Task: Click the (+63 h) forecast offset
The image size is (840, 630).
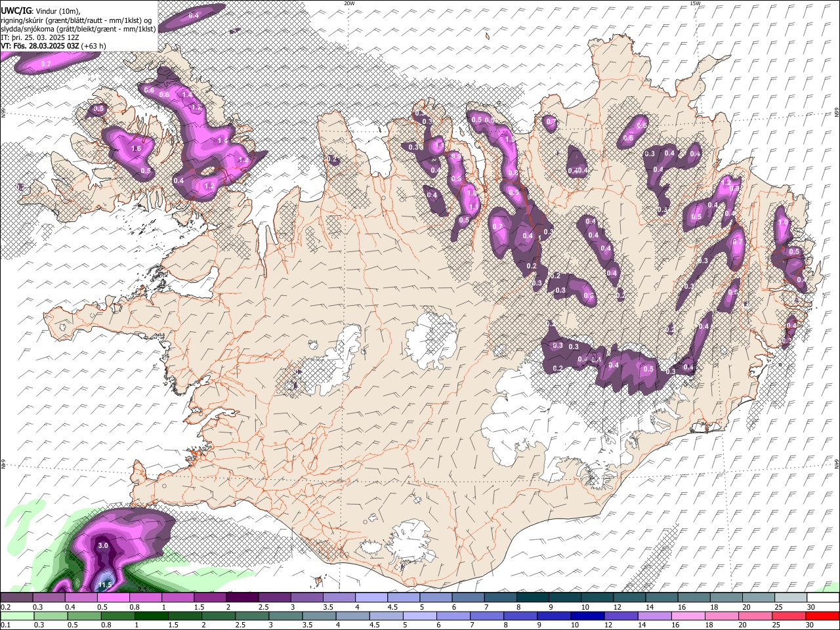Action: pos(94,46)
